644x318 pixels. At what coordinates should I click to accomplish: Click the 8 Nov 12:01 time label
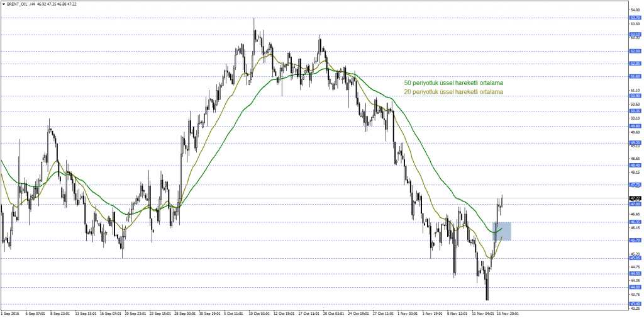pyautogui.click(x=458, y=313)
